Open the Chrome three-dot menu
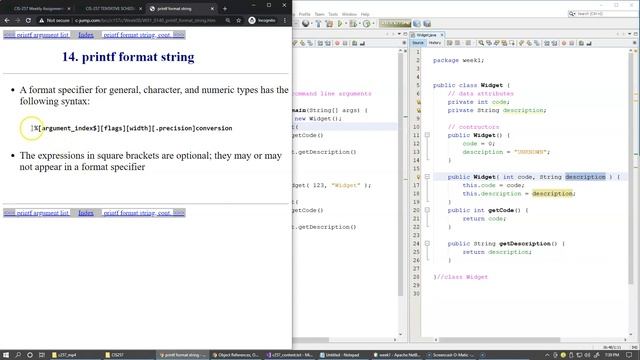The width and height of the screenshot is (640, 360). [285, 20]
